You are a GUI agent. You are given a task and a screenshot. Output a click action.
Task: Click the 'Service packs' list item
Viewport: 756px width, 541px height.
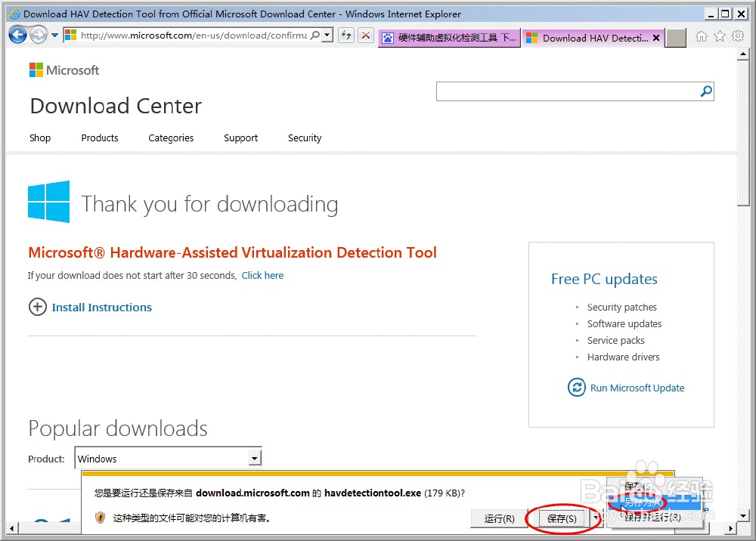coord(615,341)
